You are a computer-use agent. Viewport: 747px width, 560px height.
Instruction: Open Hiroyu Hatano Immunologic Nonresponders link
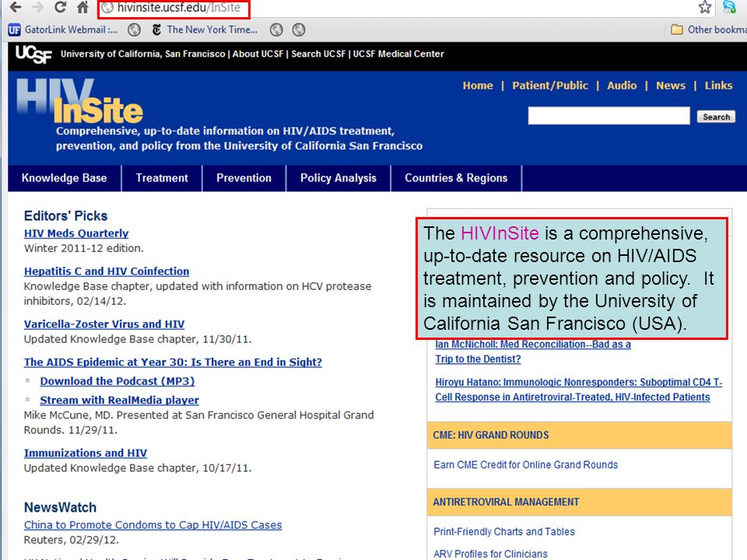tap(578, 390)
